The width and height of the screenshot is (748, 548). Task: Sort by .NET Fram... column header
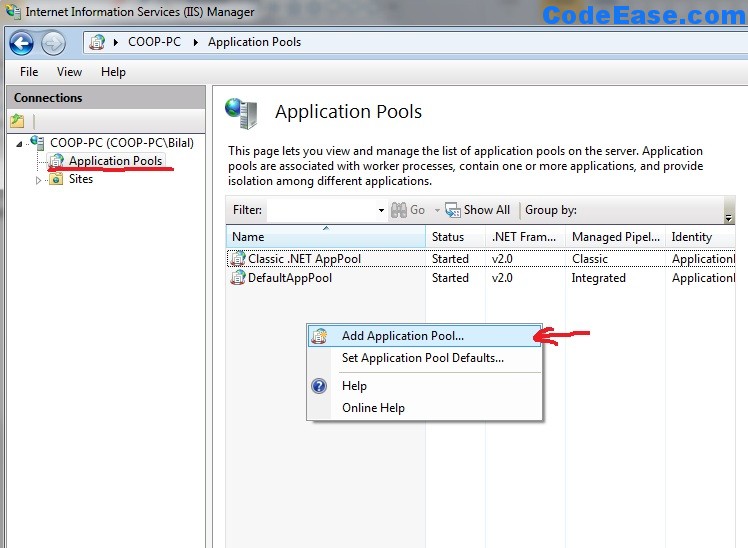click(x=525, y=237)
